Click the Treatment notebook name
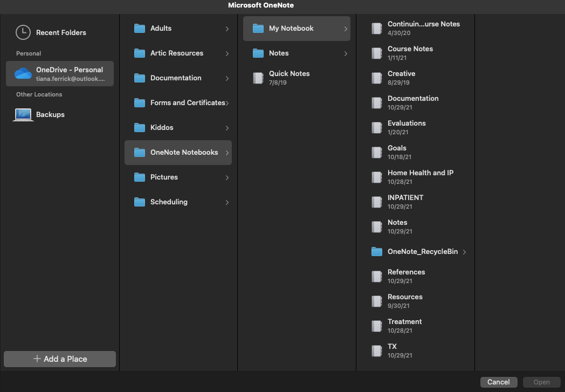The image size is (565, 392). (x=405, y=321)
